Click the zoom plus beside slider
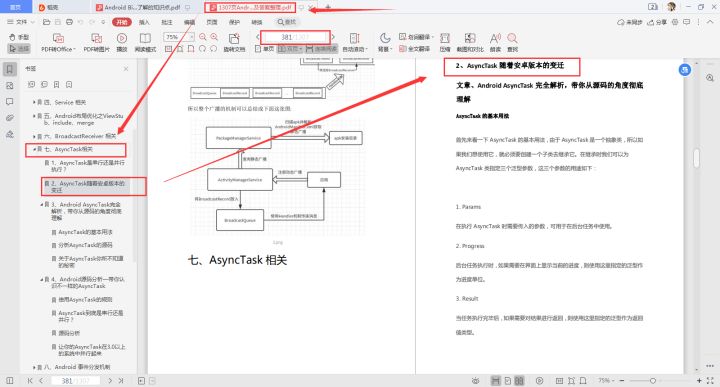 (x=699, y=381)
